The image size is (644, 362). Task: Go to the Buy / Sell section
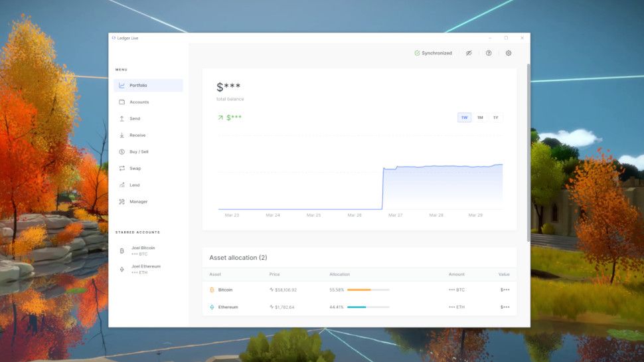coord(148,151)
